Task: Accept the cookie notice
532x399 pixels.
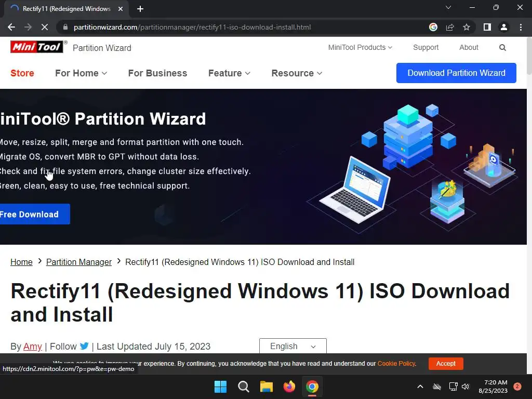Action: (x=445, y=363)
